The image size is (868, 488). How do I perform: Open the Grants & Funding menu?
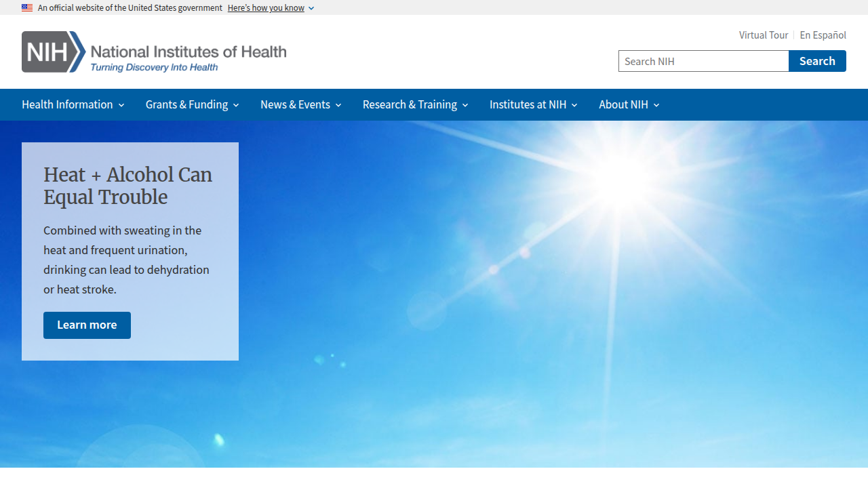[x=192, y=104]
